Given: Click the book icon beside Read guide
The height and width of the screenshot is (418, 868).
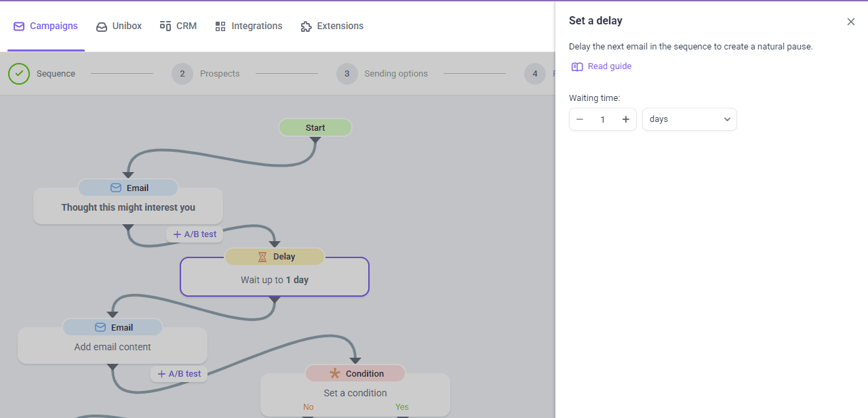Looking at the screenshot, I should click(x=577, y=66).
